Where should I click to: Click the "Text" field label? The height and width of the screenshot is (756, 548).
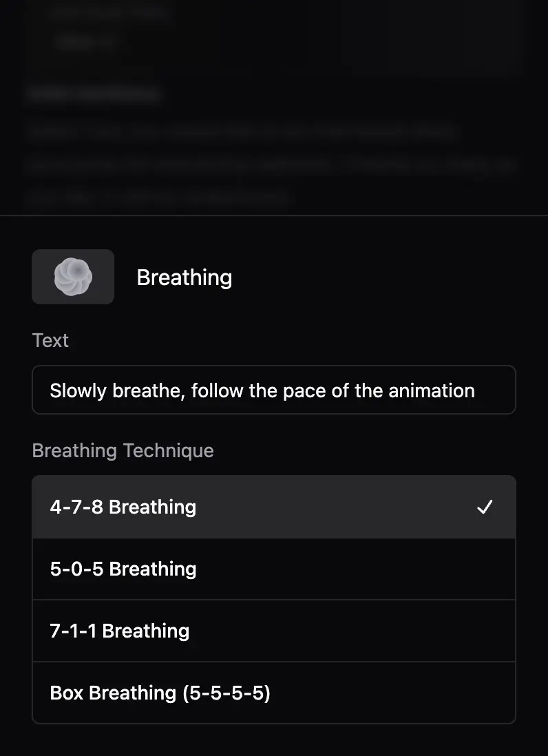tap(50, 340)
